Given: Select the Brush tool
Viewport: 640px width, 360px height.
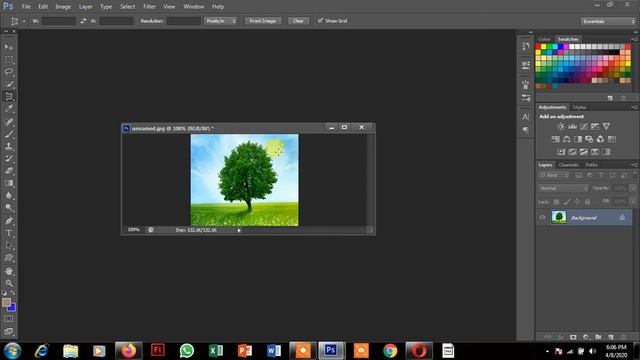Looking at the screenshot, I should (x=9, y=134).
